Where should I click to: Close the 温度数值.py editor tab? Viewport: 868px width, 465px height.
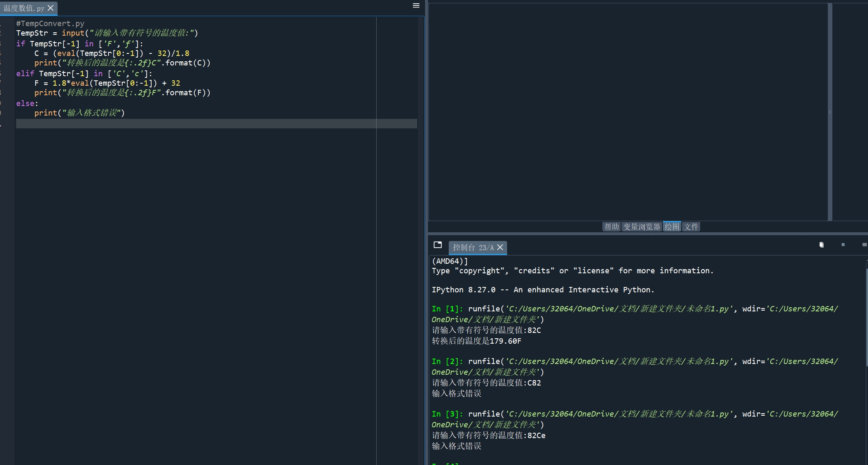pos(51,8)
